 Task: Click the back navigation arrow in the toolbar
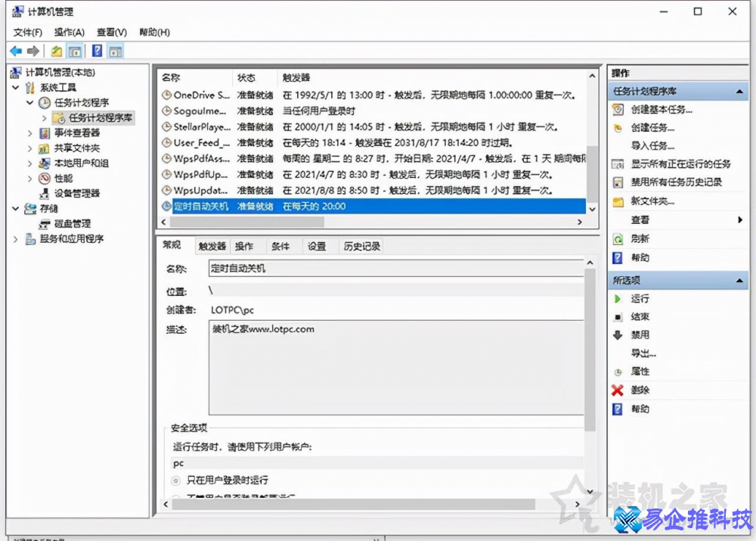[x=16, y=51]
